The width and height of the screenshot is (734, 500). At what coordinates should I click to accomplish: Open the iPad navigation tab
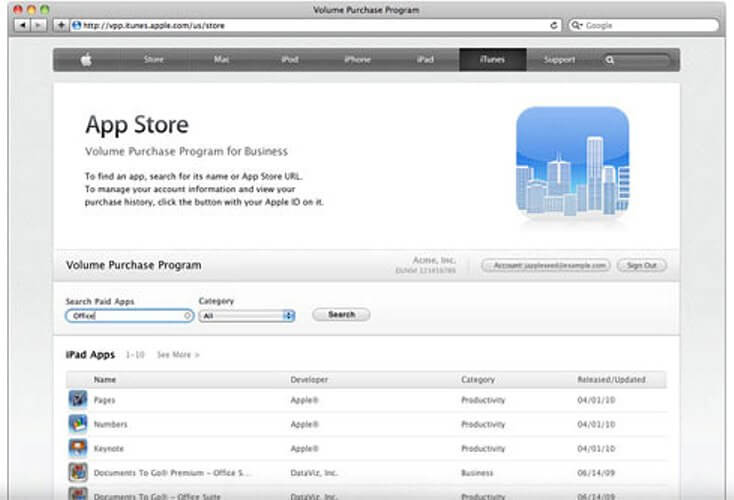[425, 59]
